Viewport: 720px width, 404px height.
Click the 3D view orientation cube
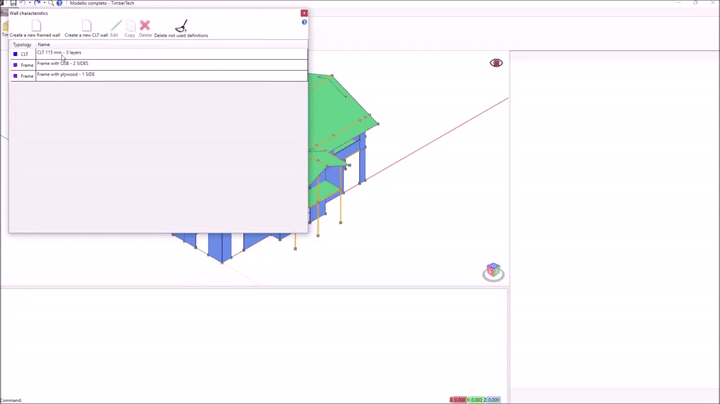493,271
